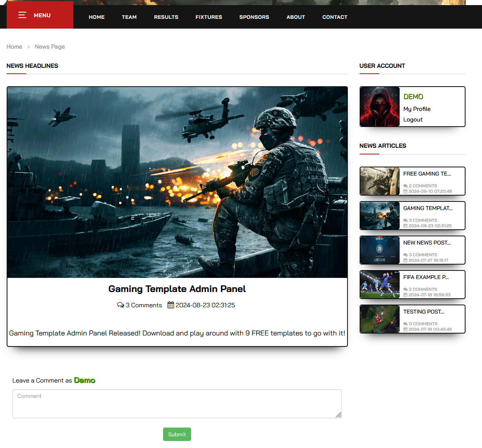Click the calendar icon beside the article date
Viewport: 482px width, 448px height.
coord(171,305)
